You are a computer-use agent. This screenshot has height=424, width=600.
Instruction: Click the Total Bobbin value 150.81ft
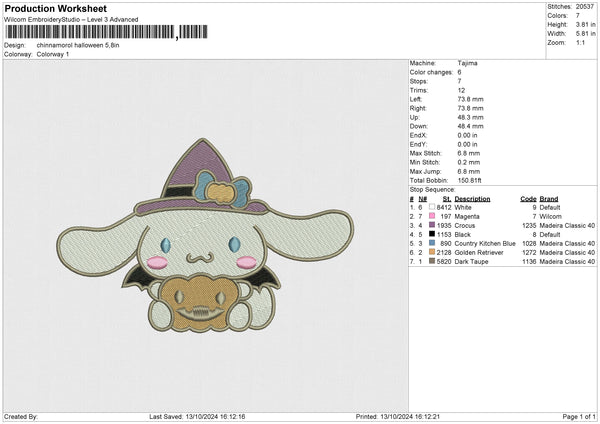pos(472,180)
